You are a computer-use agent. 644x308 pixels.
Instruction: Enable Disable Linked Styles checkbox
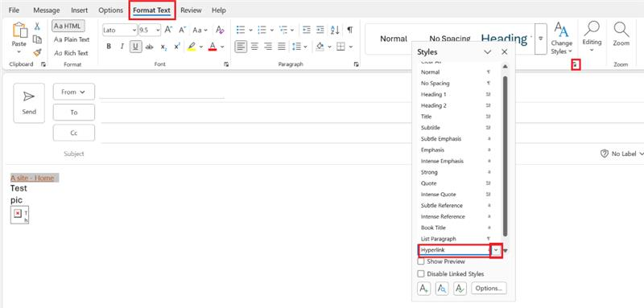point(421,273)
